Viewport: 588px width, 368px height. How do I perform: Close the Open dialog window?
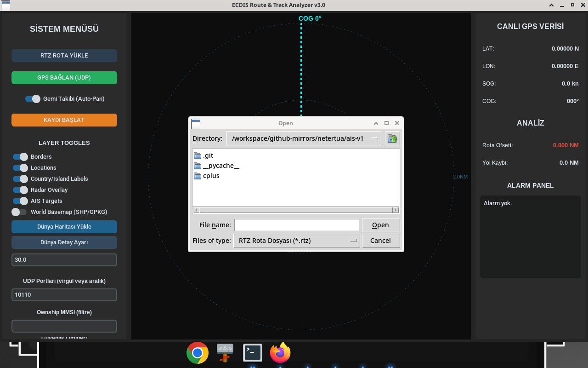pos(397,123)
